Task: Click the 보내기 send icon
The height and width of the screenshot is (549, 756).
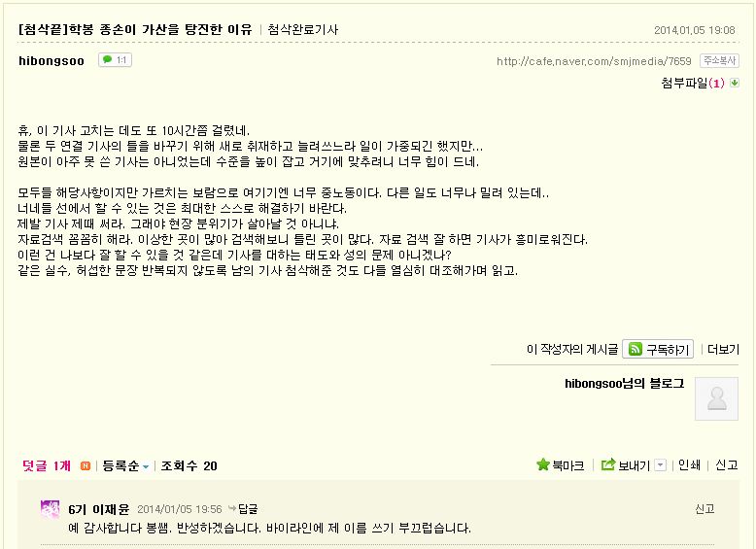Action: [608, 465]
